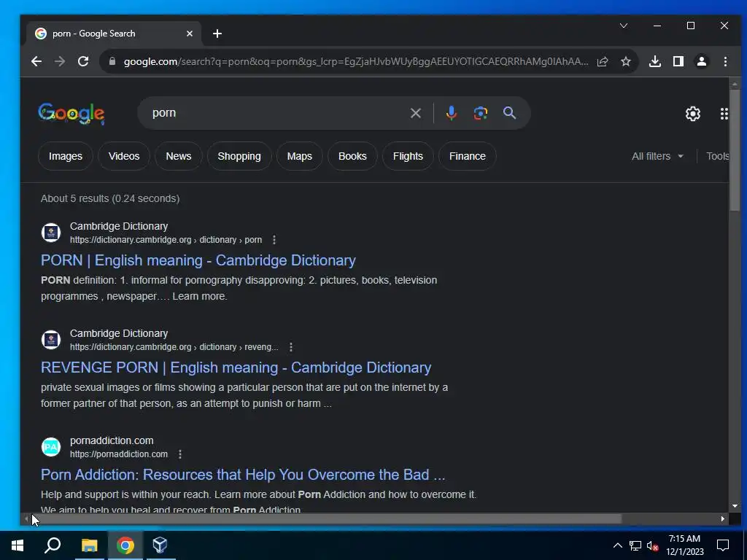This screenshot has height=560, width=747.
Task: Click the horizontal scrollbar right arrow
Action: 723,518
